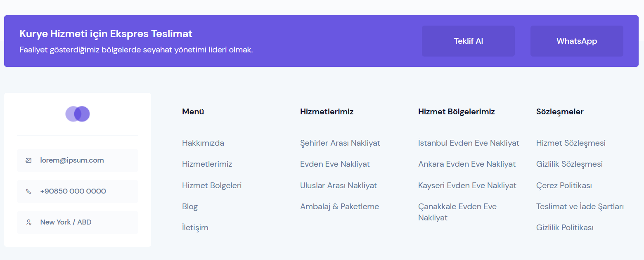
Task: Click the overlapping circles logo
Action: pos(78,114)
